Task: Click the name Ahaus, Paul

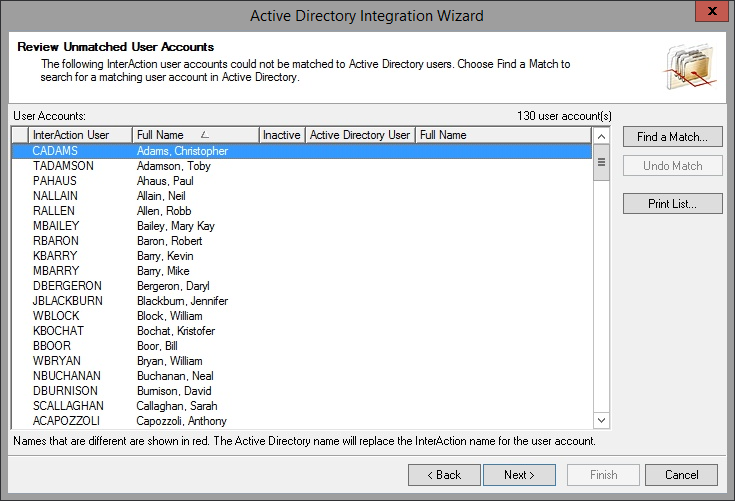Action: click(x=165, y=181)
